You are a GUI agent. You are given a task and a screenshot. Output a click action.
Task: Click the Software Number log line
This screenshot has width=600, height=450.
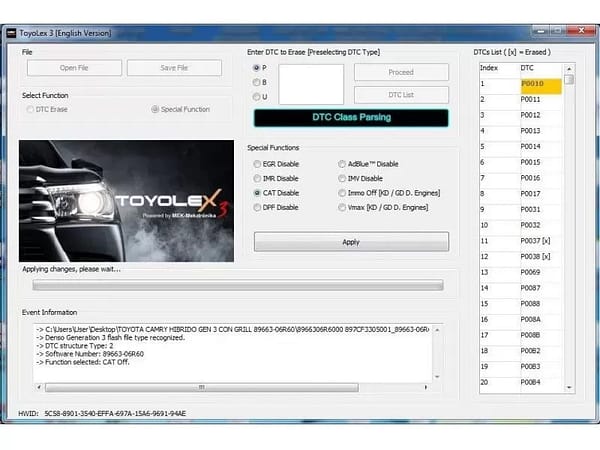pyautogui.click(x=90, y=354)
